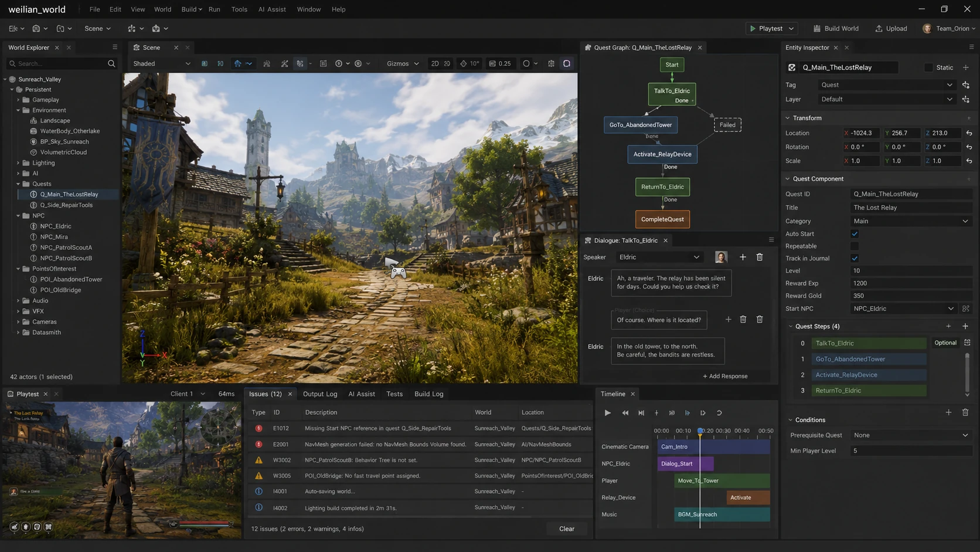Click the error icon for issue E1012

tap(258, 428)
